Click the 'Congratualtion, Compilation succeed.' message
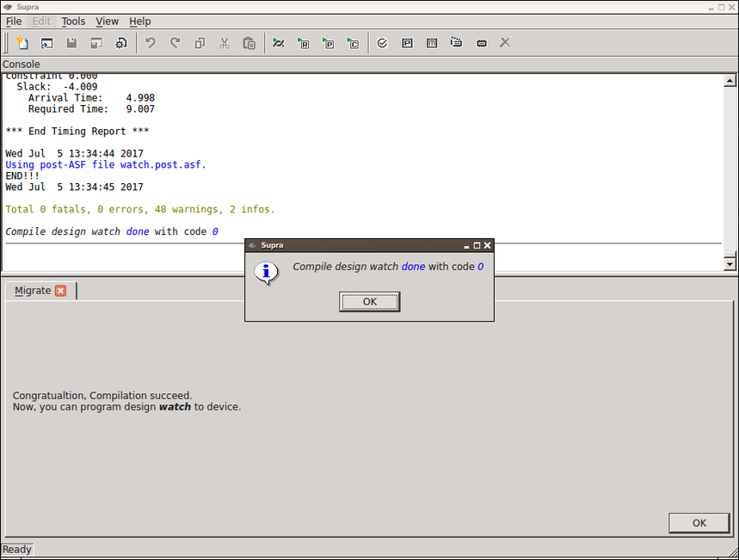The height and width of the screenshot is (560, 739). pyautogui.click(x=102, y=396)
